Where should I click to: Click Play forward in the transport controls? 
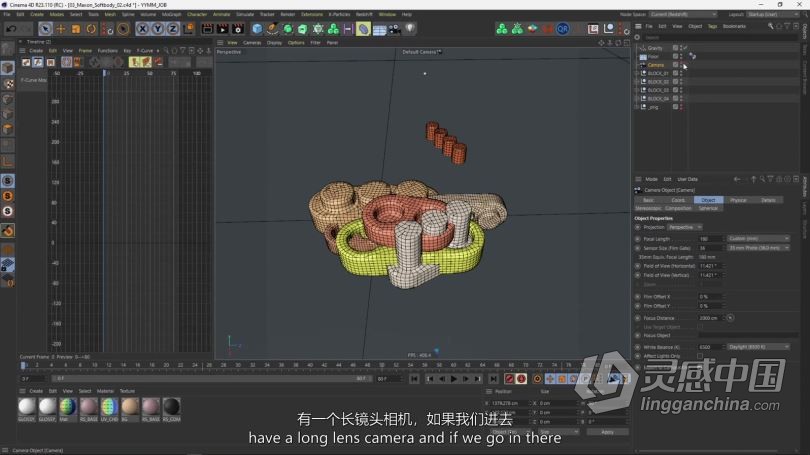pyautogui.click(x=454, y=379)
